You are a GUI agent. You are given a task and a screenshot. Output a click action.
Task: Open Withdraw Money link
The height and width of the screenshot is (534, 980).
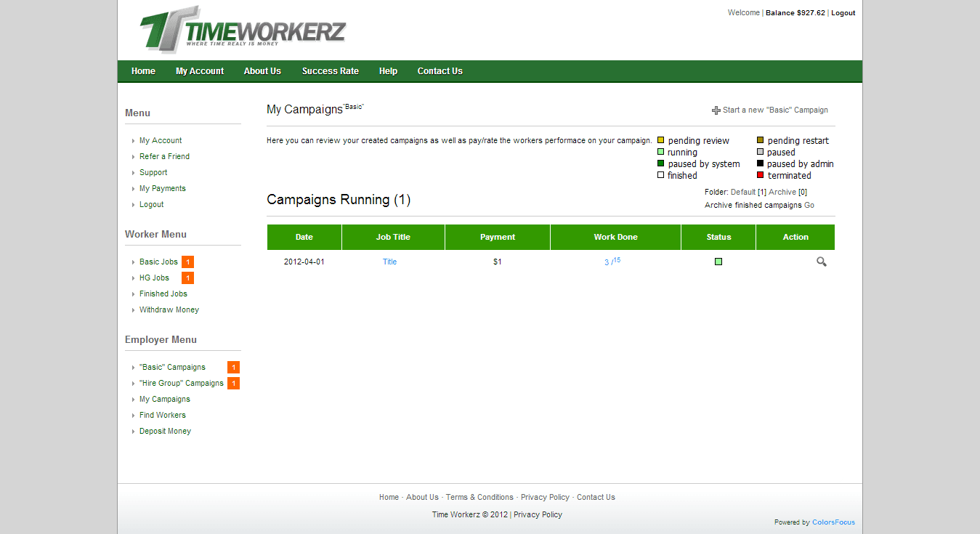tap(169, 310)
